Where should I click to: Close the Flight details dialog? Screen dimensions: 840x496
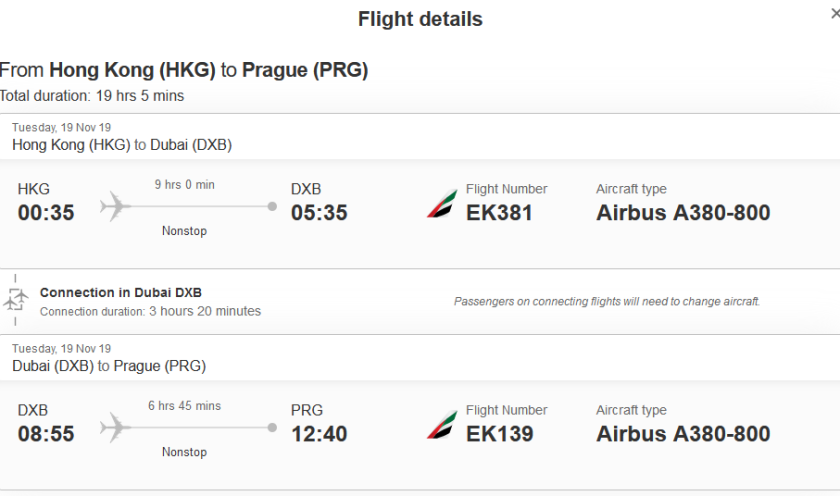834,12
